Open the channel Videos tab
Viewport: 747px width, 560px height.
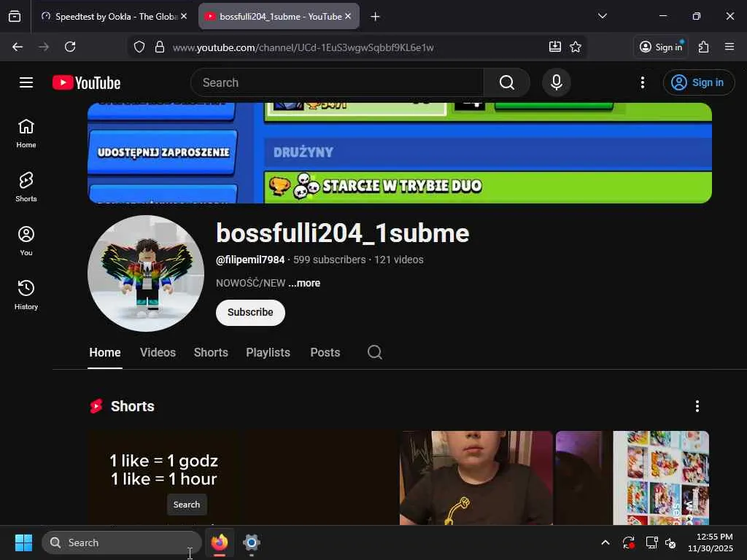(158, 352)
